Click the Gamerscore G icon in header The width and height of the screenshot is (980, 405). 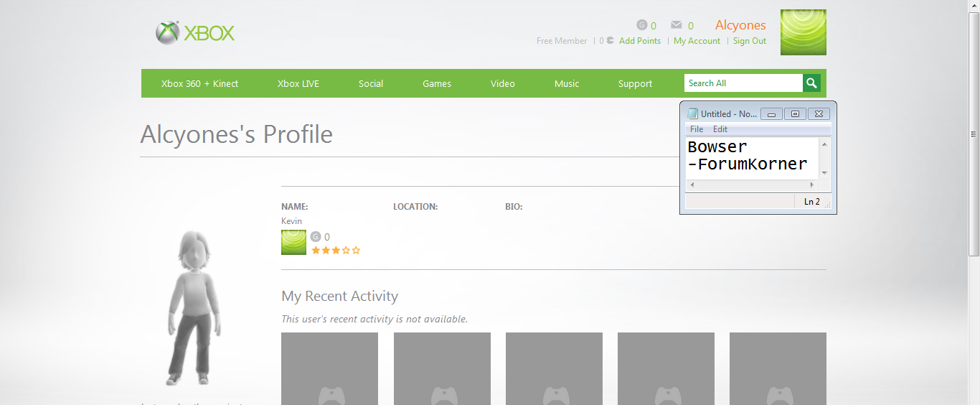(642, 25)
